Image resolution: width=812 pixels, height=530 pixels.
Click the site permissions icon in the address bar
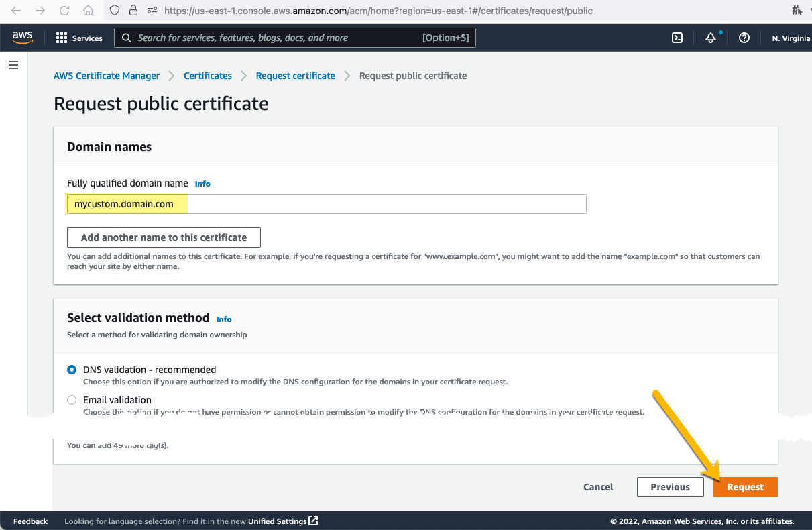[x=152, y=11]
